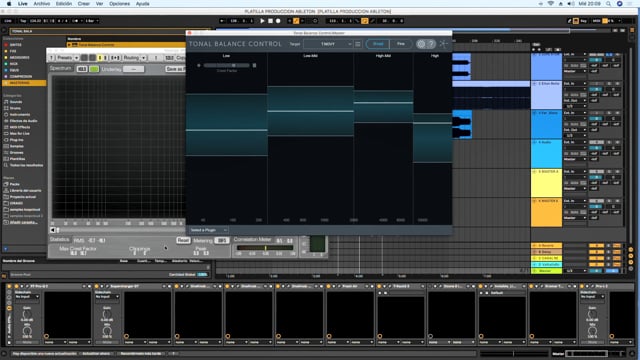Click the Gain knob on FF Pro-Q 2

click(x=27, y=314)
